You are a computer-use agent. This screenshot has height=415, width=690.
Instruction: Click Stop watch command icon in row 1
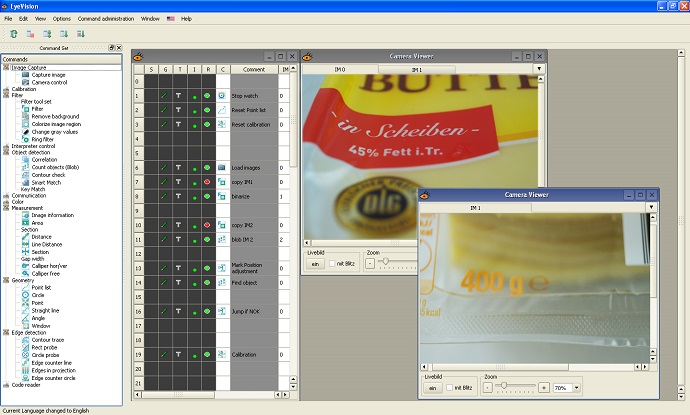(x=222, y=95)
